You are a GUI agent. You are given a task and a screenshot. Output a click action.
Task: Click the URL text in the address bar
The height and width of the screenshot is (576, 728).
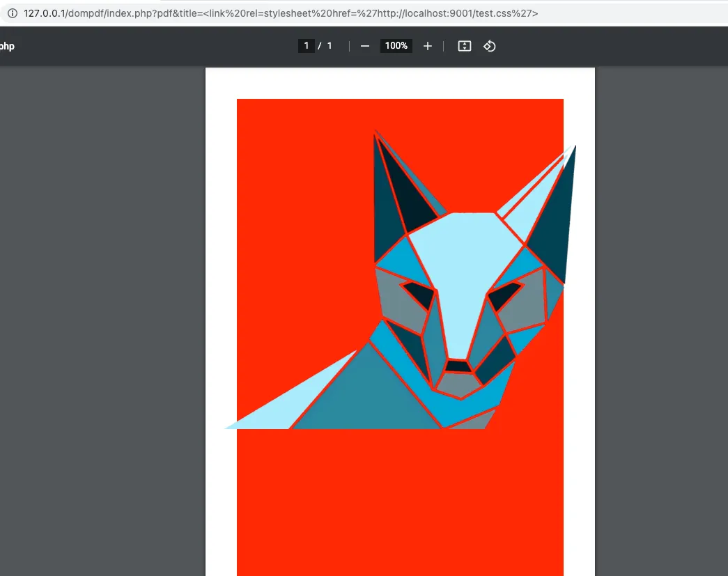[280, 13]
